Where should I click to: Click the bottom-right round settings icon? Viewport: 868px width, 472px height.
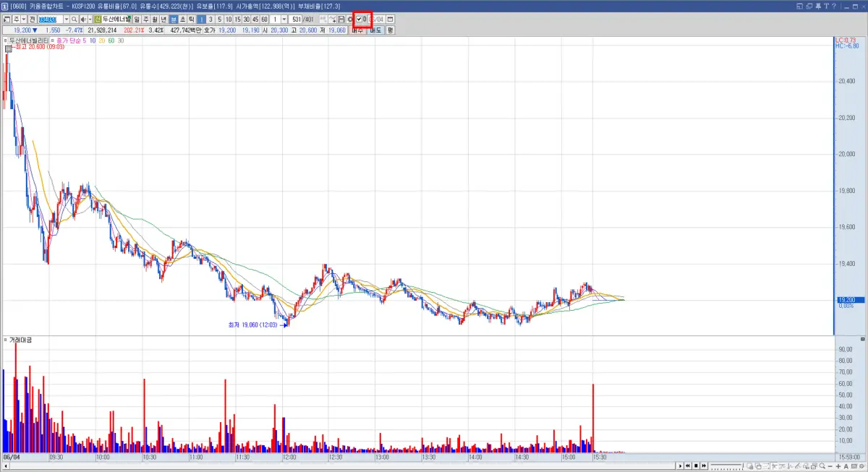click(x=861, y=466)
